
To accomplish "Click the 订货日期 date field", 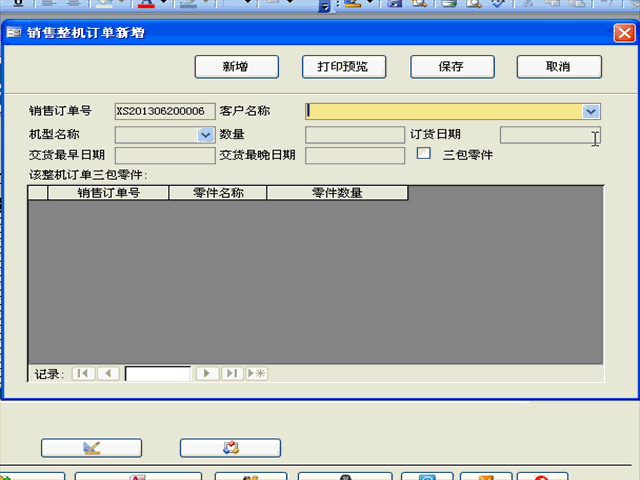I will click(550, 135).
